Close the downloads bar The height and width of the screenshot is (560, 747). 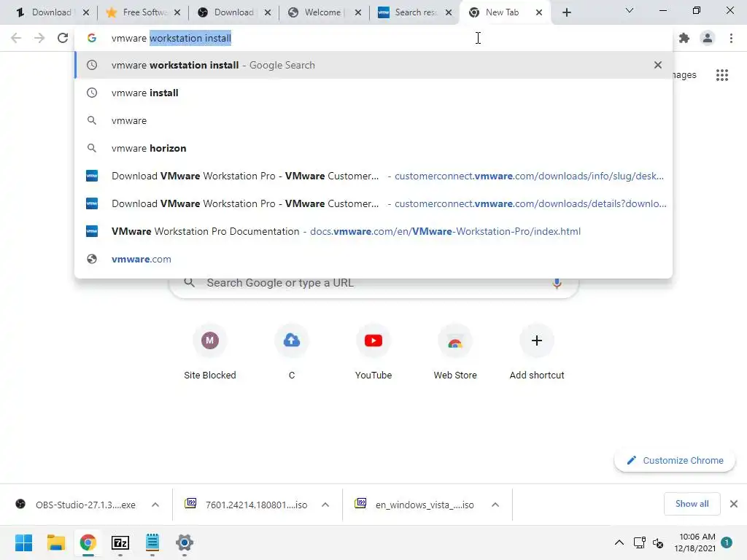tap(734, 504)
